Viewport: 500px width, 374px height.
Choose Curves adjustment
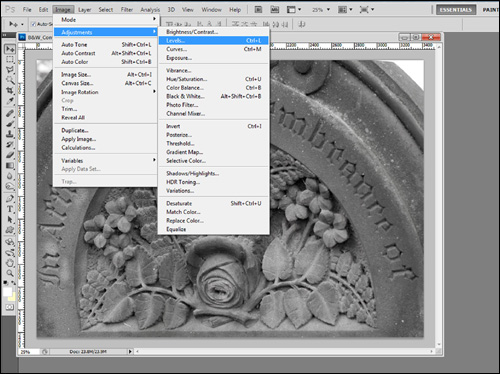[213, 49]
